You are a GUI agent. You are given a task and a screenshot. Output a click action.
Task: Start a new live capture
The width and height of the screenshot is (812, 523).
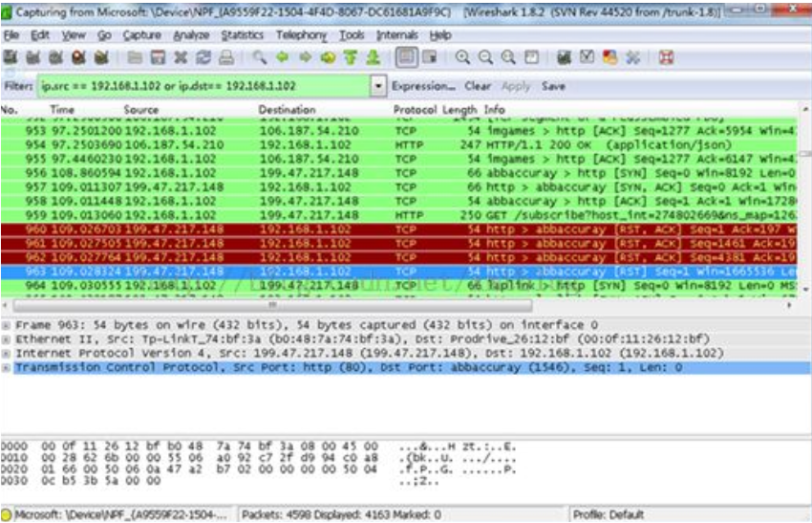[56, 57]
